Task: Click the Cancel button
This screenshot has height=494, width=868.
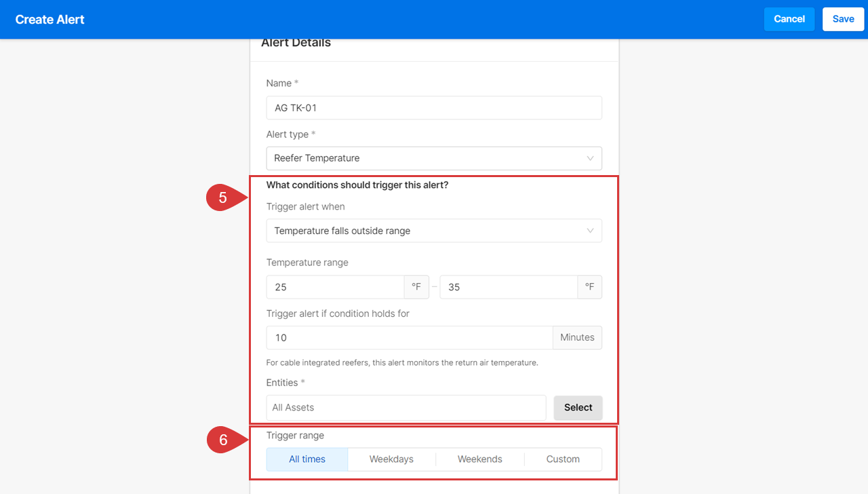Action: (789, 19)
